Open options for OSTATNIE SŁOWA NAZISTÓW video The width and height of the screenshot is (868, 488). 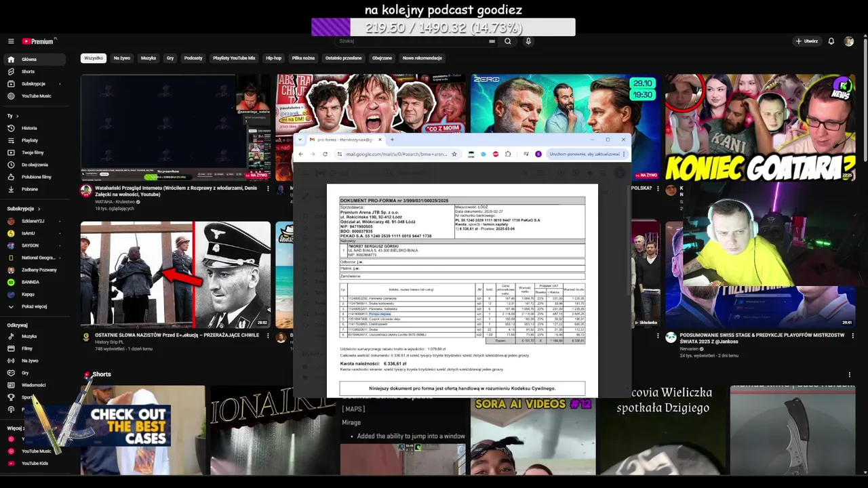point(268,336)
